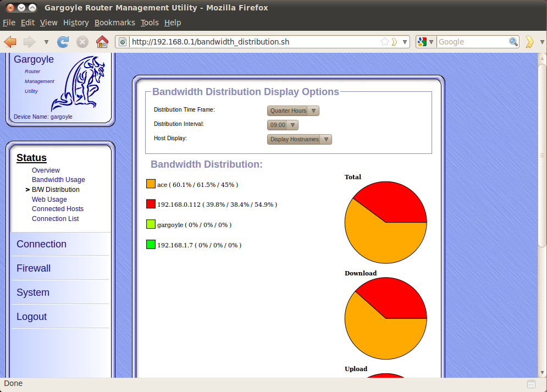Click the Forward navigation arrow
The width and height of the screenshot is (547, 392).
coord(30,42)
